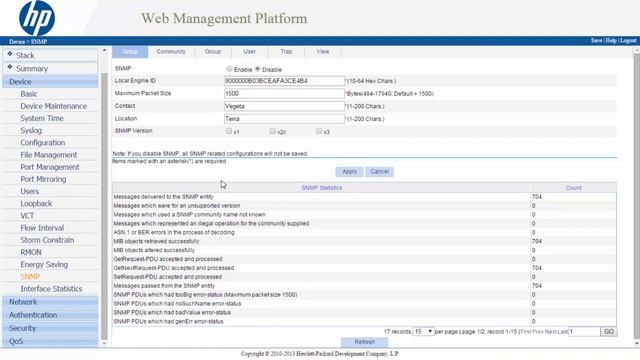
Task: Select the SNMP Enable radio button
Action: click(x=229, y=69)
